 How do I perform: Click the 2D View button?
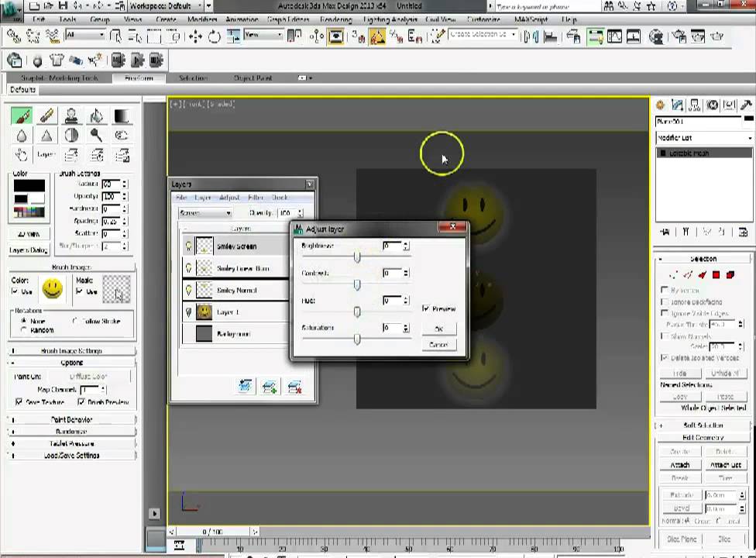29,234
